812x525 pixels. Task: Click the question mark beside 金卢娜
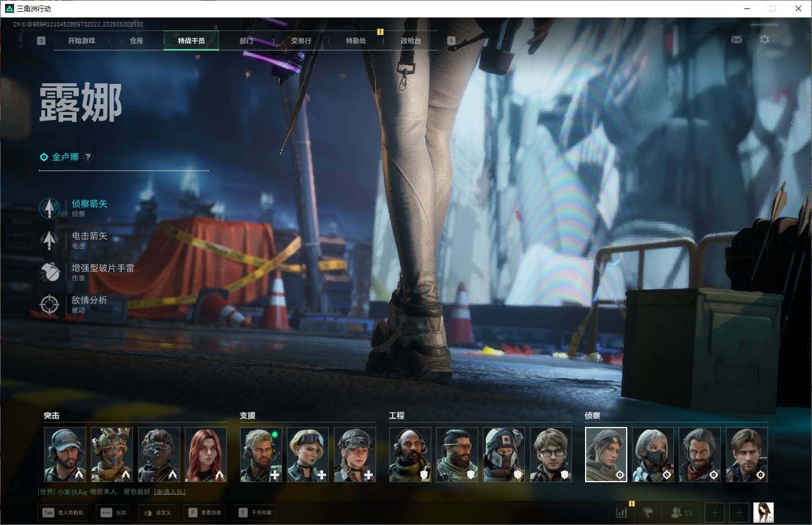(88, 157)
